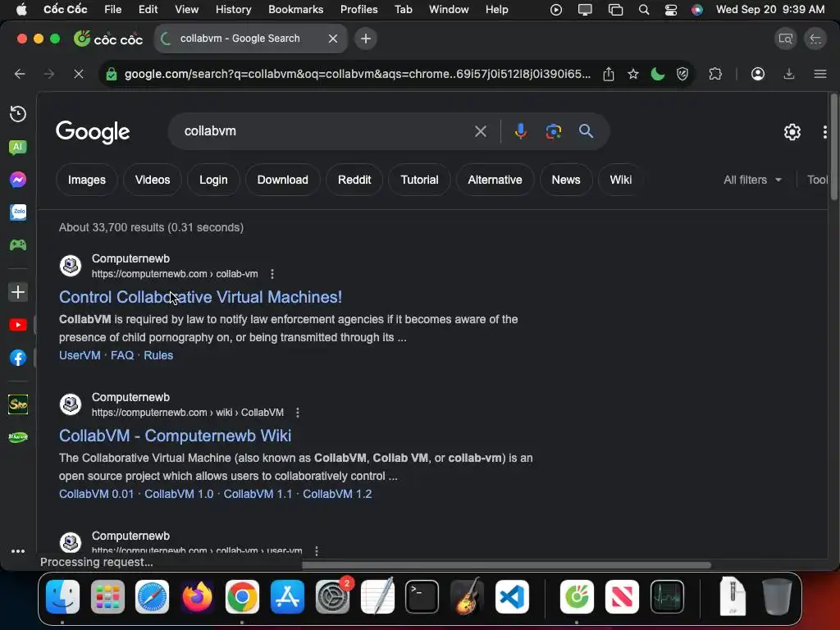
Task: Open Control Collaborative Virtual Machines! result
Action: pos(200,297)
